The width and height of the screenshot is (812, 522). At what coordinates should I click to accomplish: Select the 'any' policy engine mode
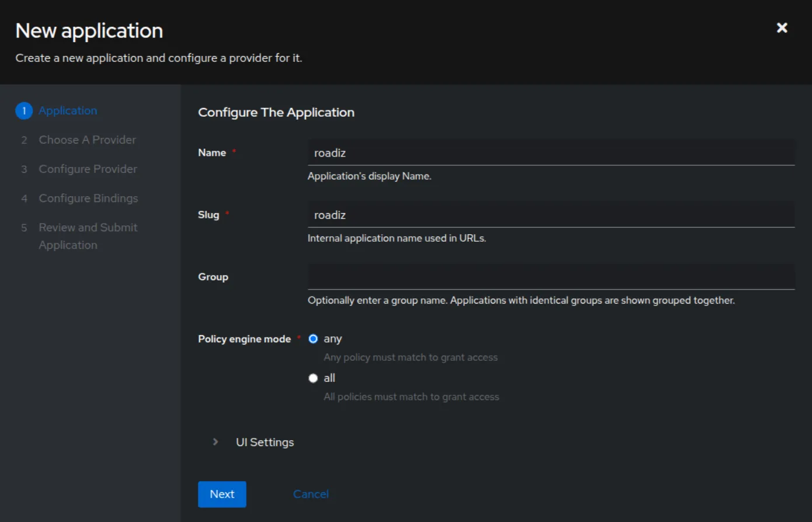pyautogui.click(x=313, y=339)
